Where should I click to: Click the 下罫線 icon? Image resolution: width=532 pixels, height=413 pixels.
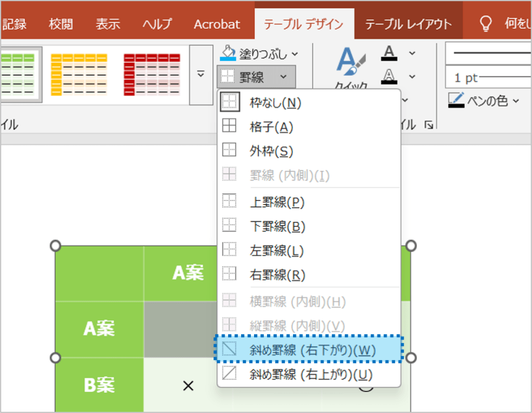pyautogui.click(x=229, y=224)
